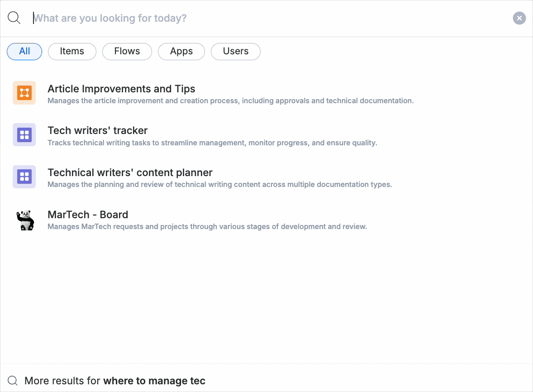
Task: Click the orange Article Improvements and Tips app icon
Action: click(24, 92)
